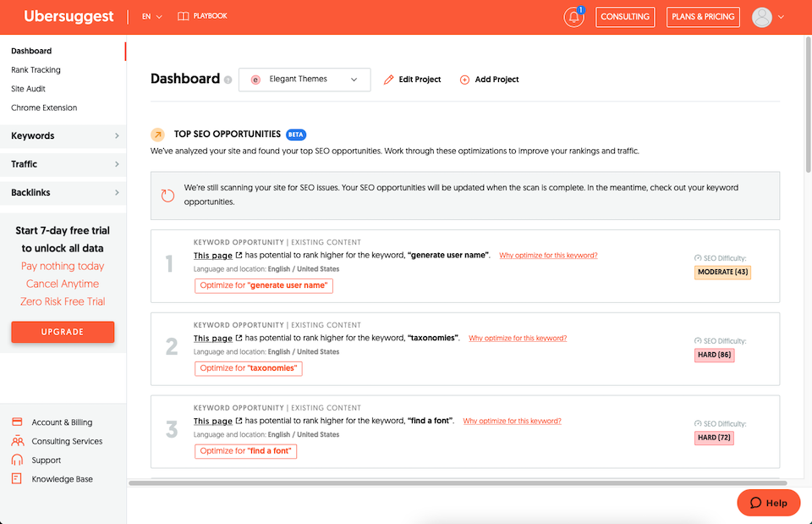Click the Support headset icon
Viewport: 812px width, 524px height.
point(17,461)
